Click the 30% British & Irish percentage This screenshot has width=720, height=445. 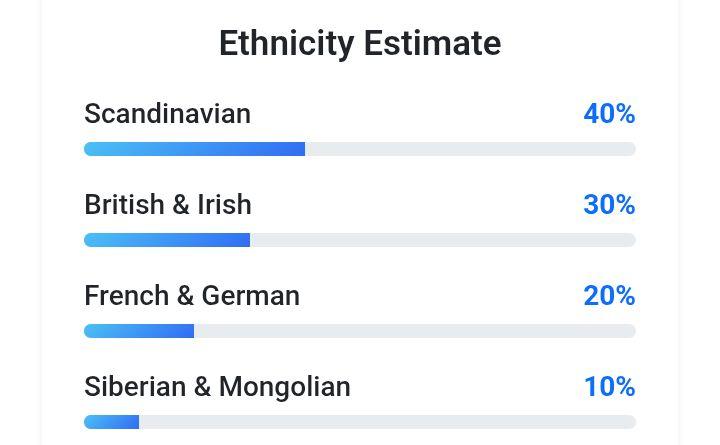pos(609,205)
